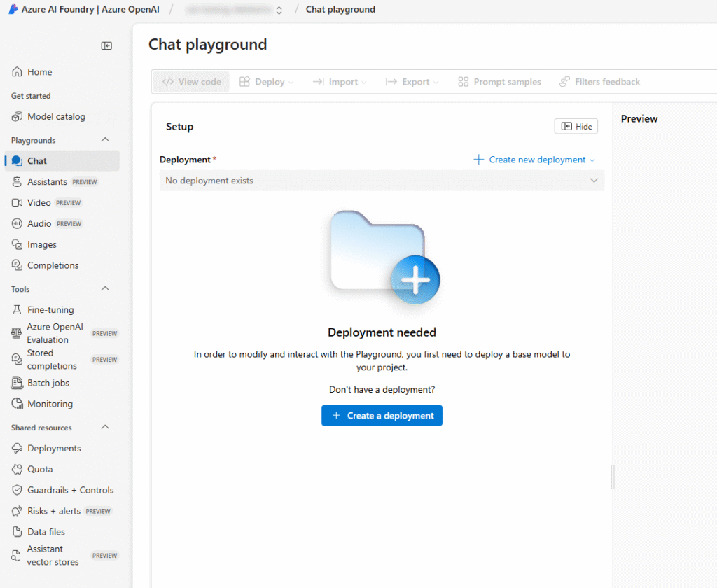This screenshot has width=717, height=588.
Task: Go to Images playground icon
Action: tap(18, 245)
